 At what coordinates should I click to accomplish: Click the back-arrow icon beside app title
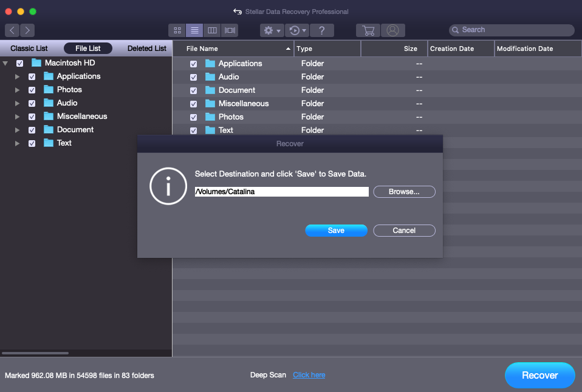click(x=238, y=12)
